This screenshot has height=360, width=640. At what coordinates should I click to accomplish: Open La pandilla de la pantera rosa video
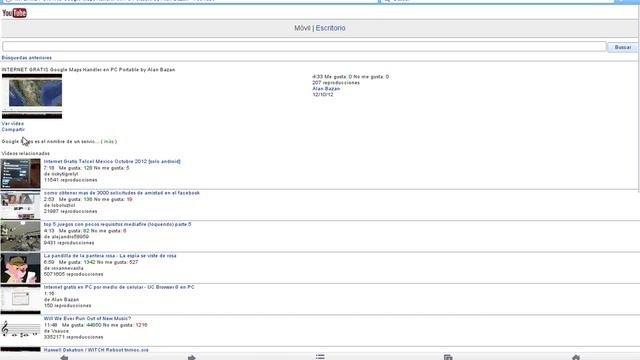click(x=110, y=256)
